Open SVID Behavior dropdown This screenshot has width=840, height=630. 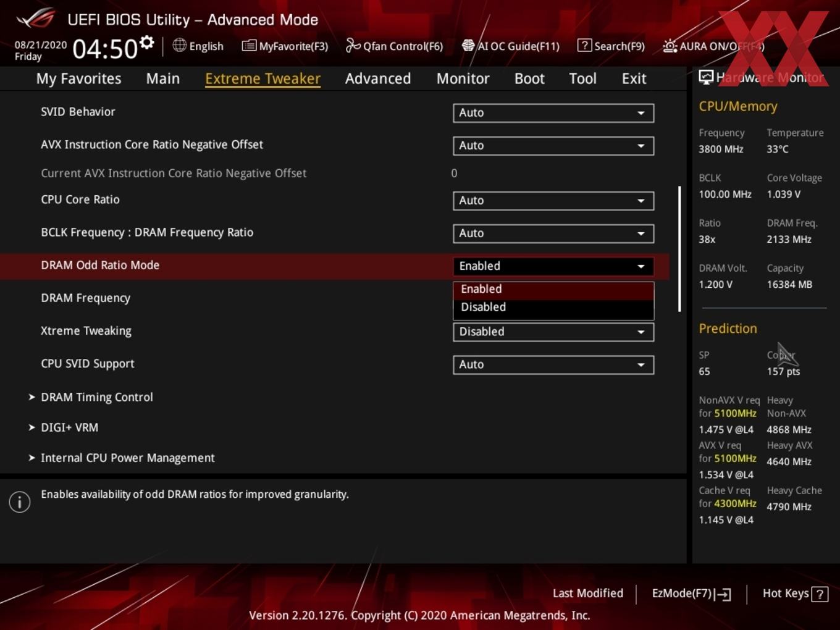coord(553,113)
